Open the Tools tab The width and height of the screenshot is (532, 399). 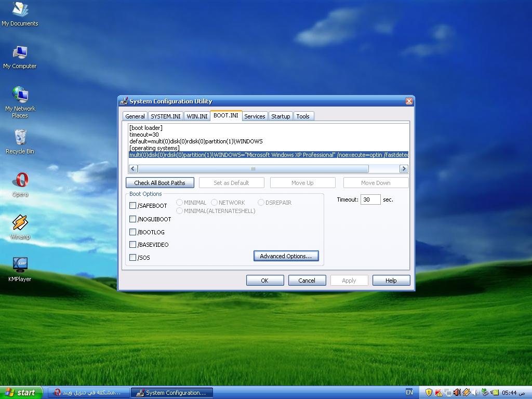pos(303,116)
